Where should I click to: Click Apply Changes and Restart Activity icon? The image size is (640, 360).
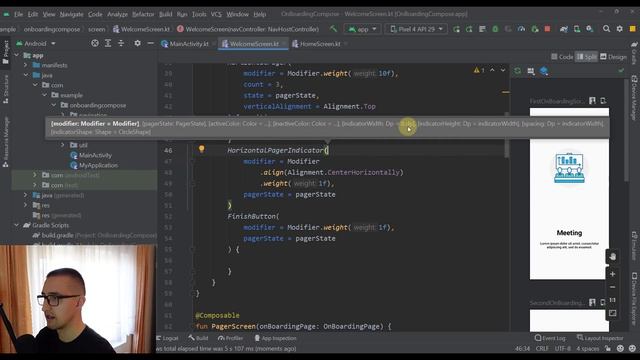point(469,29)
